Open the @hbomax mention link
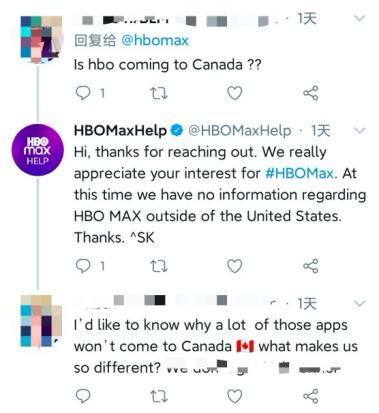The height and width of the screenshot is (413, 379). click(155, 41)
